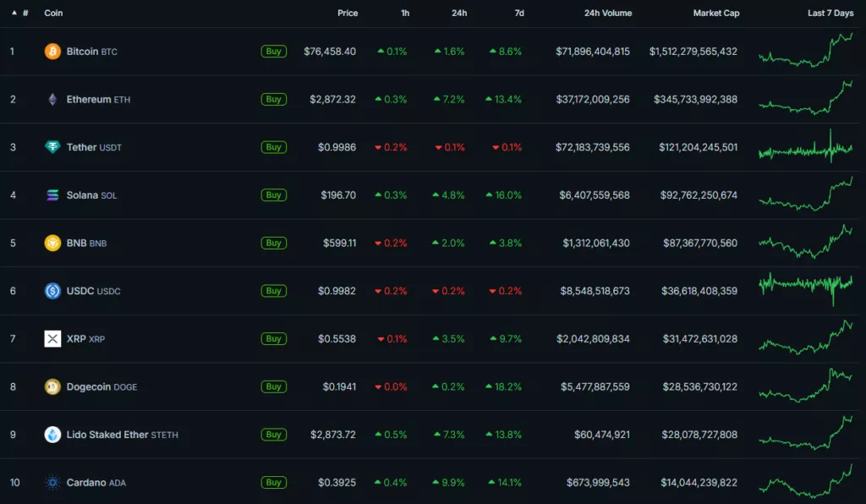The height and width of the screenshot is (504, 866).
Task: Open Bitcoin's 7-day sparkline chart
Action: 806,50
